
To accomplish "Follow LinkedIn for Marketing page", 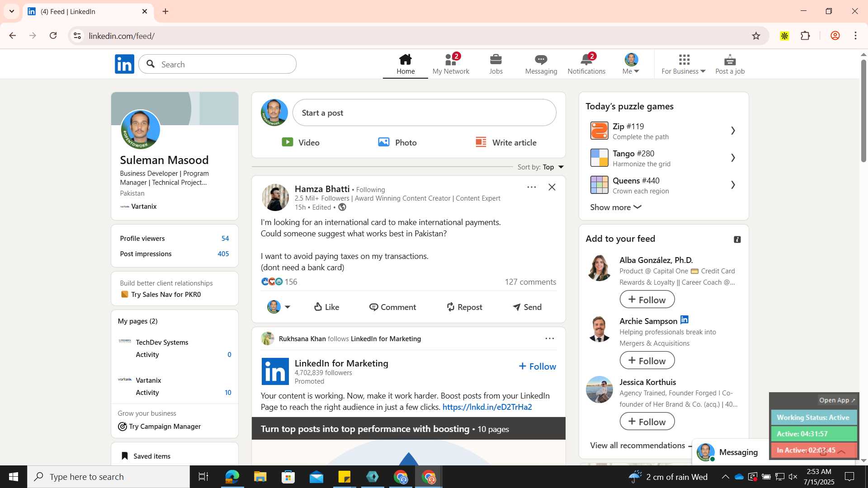I will pyautogui.click(x=537, y=366).
